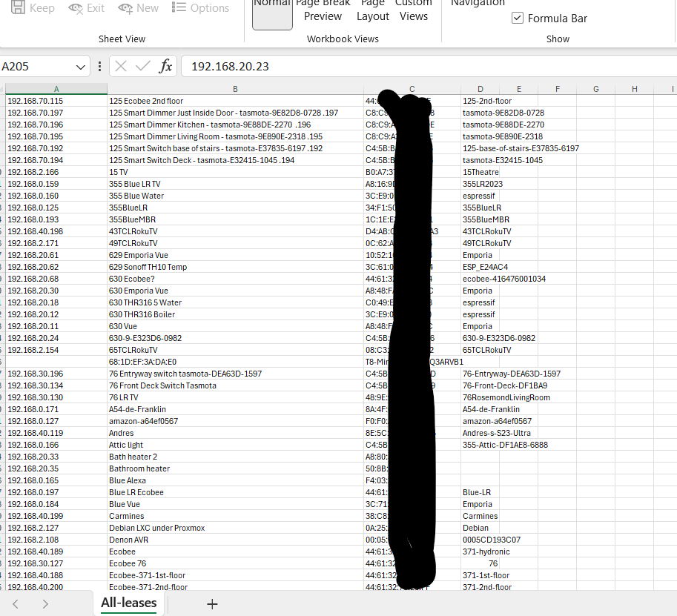Screen dimensions: 677x616
Task: Select cell 'Blue Alexa'
Action: 235,480
